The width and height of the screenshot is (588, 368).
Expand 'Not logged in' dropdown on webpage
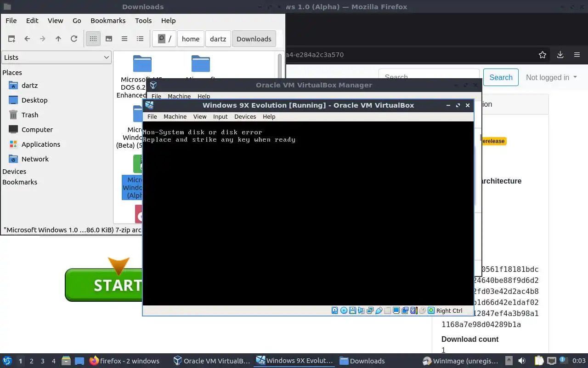551,77
